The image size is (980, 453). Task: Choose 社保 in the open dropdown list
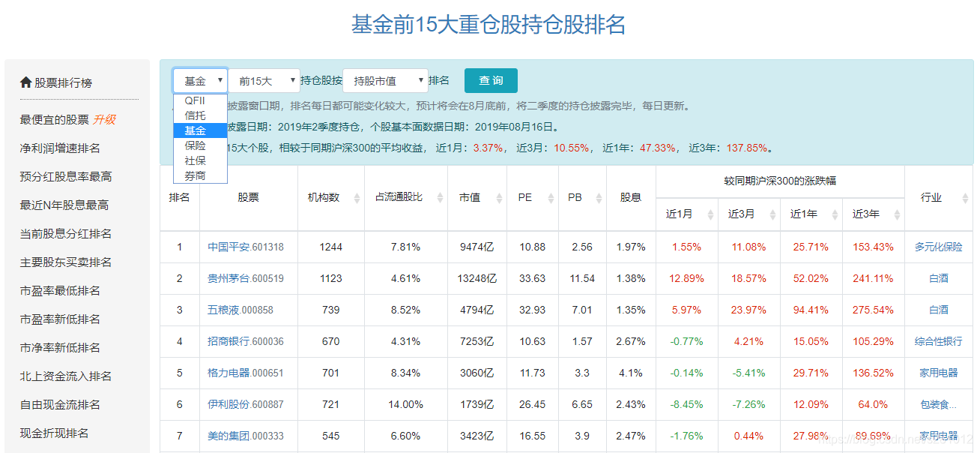coord(200,160)
